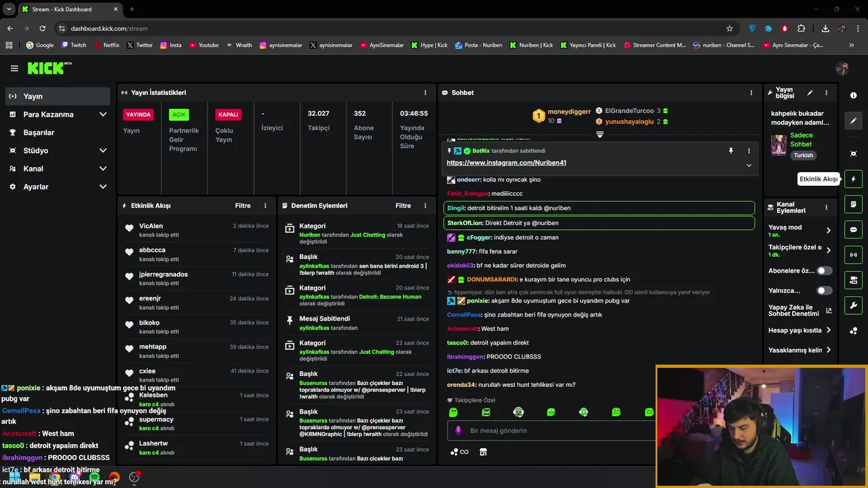868x488 pixels.
Task: Click the Turkish language tag
Action: click(x=804, y=155)
